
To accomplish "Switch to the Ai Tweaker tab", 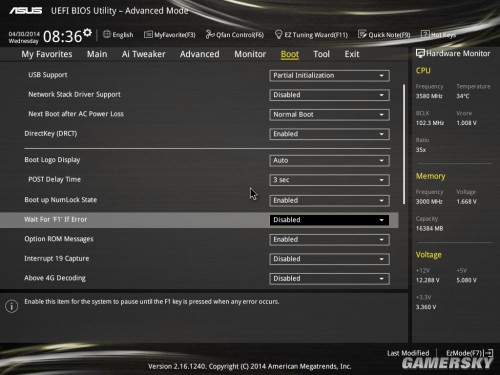I will click(x=143, y=54).
